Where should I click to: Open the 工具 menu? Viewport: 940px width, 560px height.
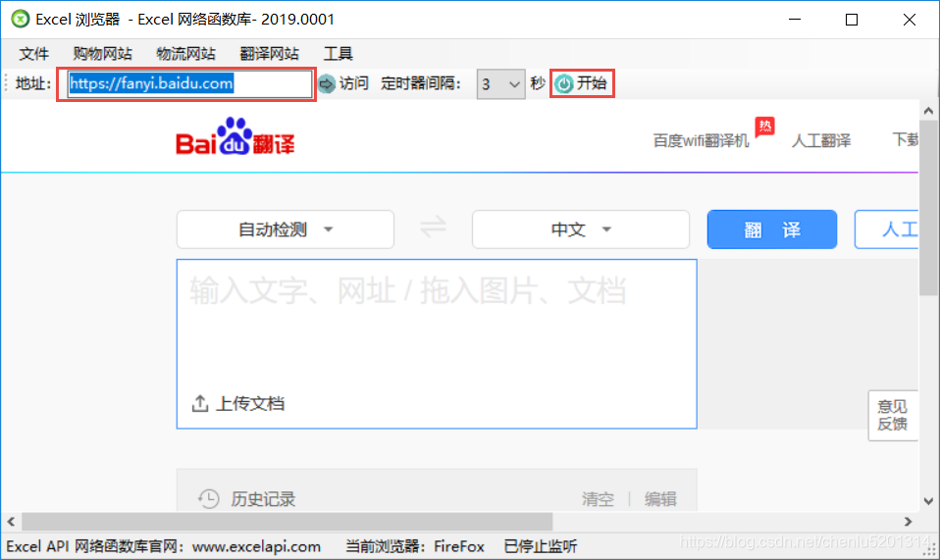click(x=339, y=54)
